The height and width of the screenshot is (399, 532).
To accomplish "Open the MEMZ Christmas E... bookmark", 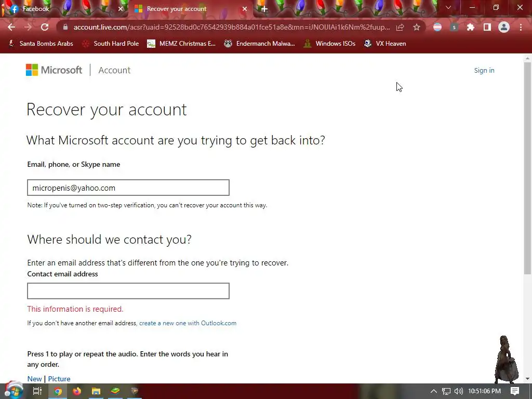I will coord(181,44).
